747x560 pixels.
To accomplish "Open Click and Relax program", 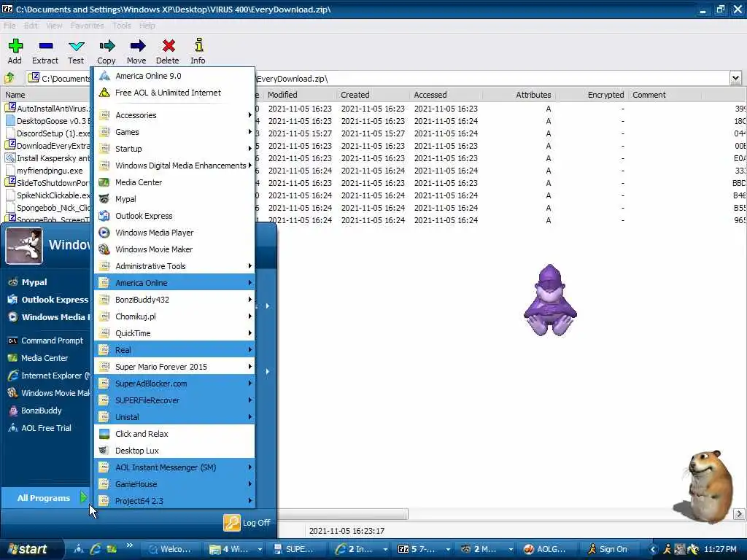I will [175, 434].
